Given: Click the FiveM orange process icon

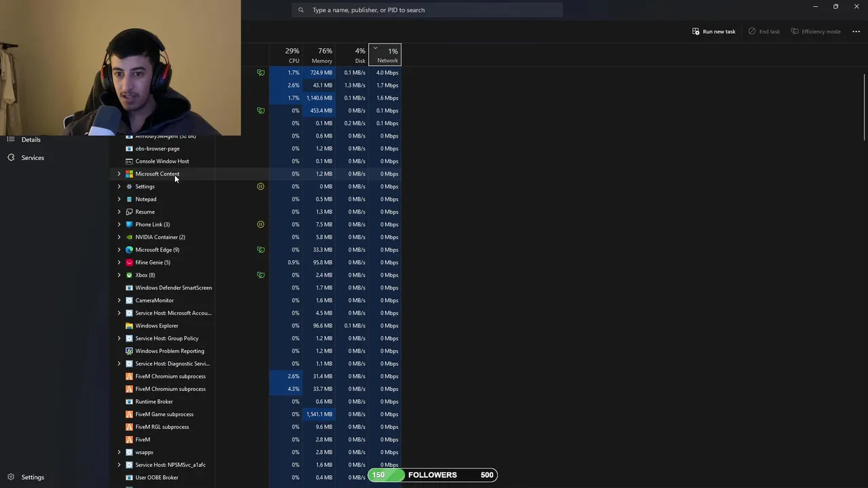Looking at the screenshot, I should pyautogui.click(x=129, y=439).
